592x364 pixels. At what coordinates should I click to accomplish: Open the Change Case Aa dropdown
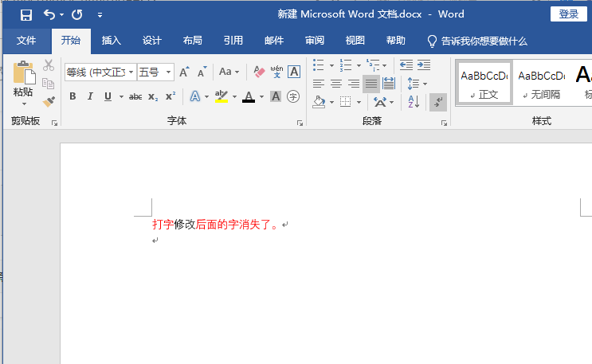pos(229,72)
